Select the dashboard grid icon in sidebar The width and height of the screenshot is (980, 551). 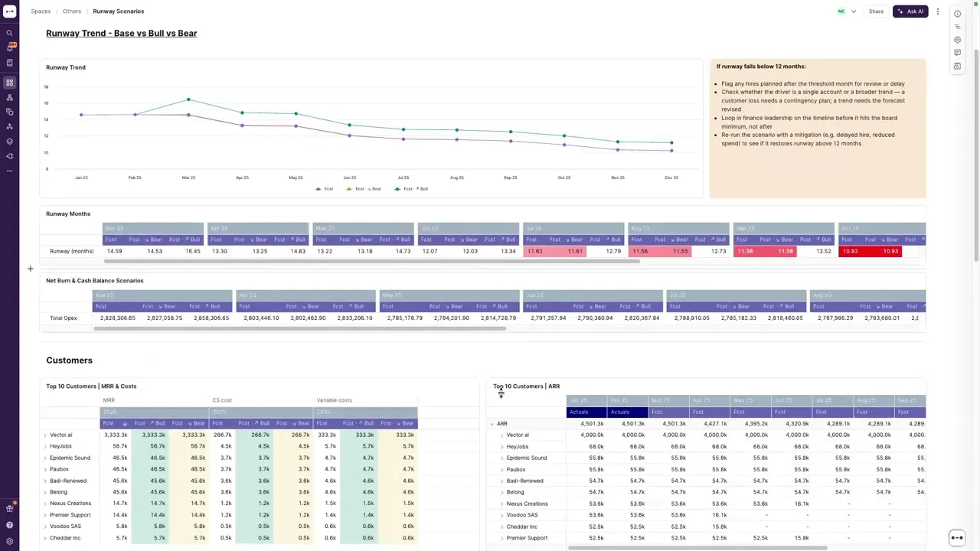(x=9, y=83)
